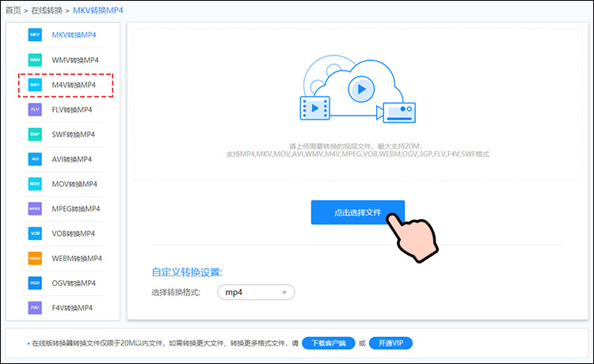Click the M4V format icon in sidebar
The width and height of the screenshot is (594, 364).
[x=35, y=85]
